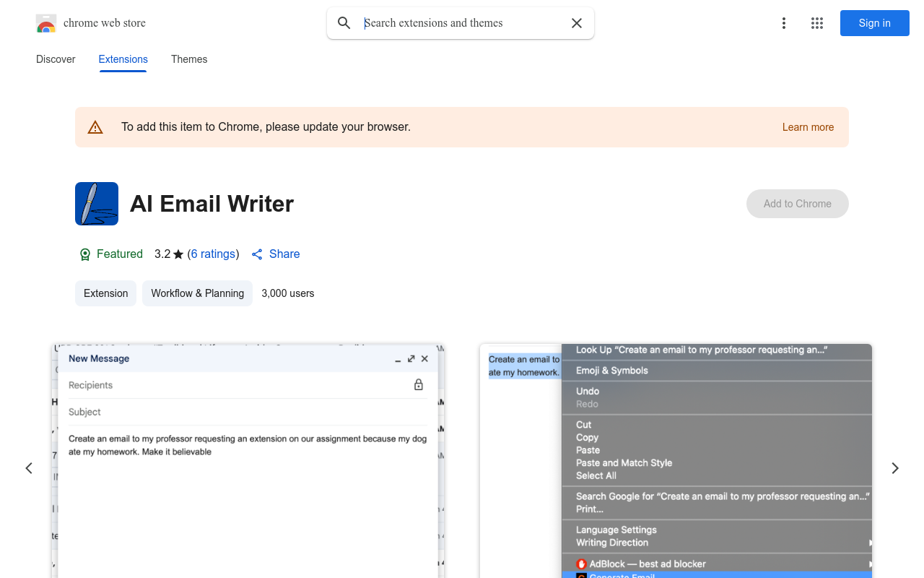Open the context menu screenshot thumbnail
The height and width of the screenshot is (578, 924).
click(676, 461)
